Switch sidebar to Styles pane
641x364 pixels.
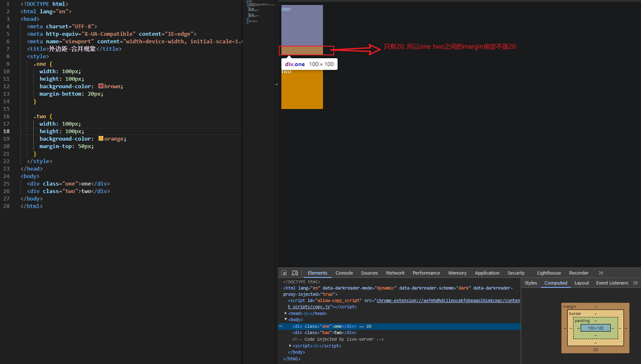pyautogui.click(x=531, y=283)
